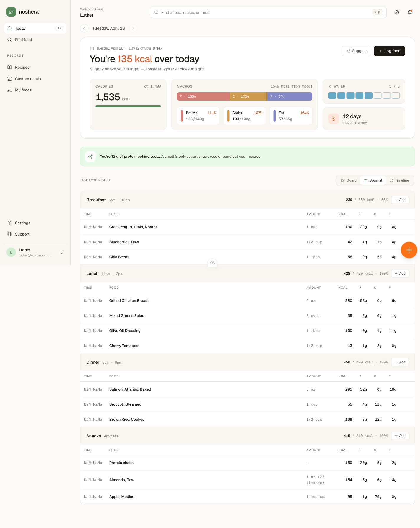Toggle the third water glass

pyautogui.click(x=350, y=96)
